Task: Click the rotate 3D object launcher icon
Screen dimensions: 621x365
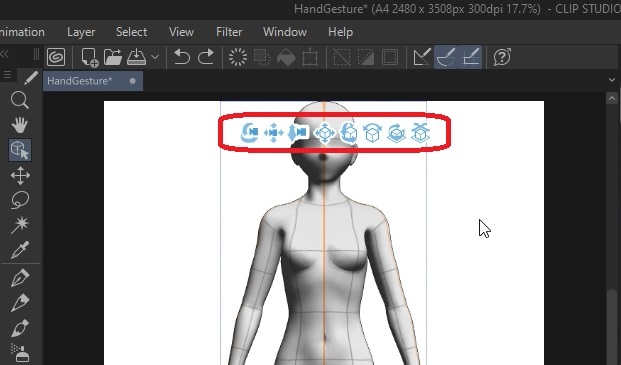Action: pyautogui.click(x=349, y=133)
